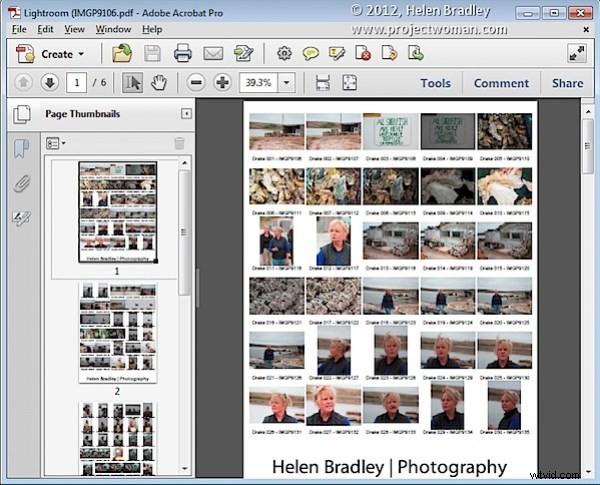Open the View menu
The height and width of the screenshot is (485, 600).
coord(74,29)
